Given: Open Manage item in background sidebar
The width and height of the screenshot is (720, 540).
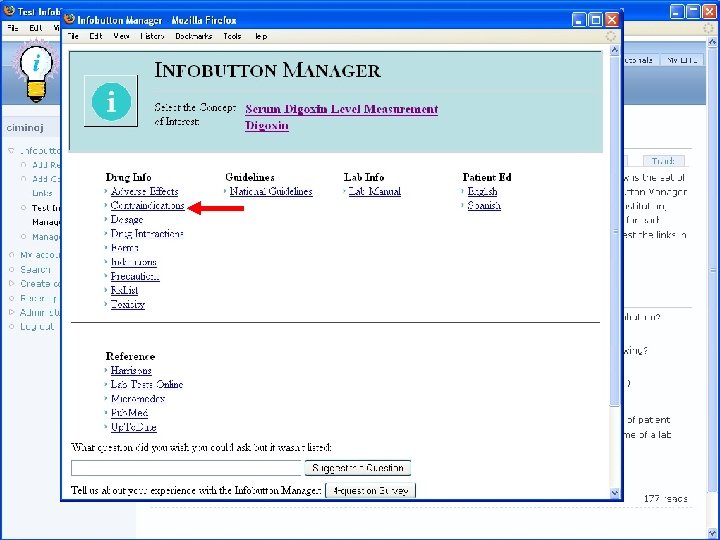Looking at the screenshot, I should [x=45, y=237].
